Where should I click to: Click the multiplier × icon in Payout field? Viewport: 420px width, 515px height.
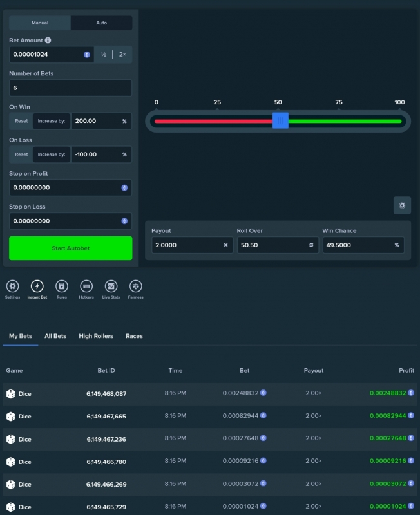coord(225,245)
